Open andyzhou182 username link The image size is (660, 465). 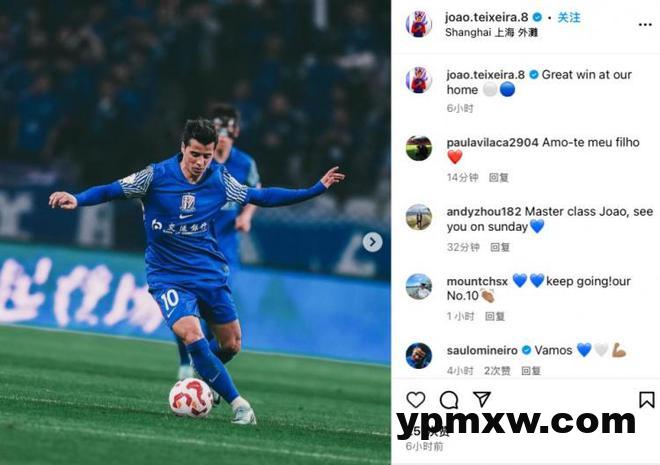pos(484,212)
